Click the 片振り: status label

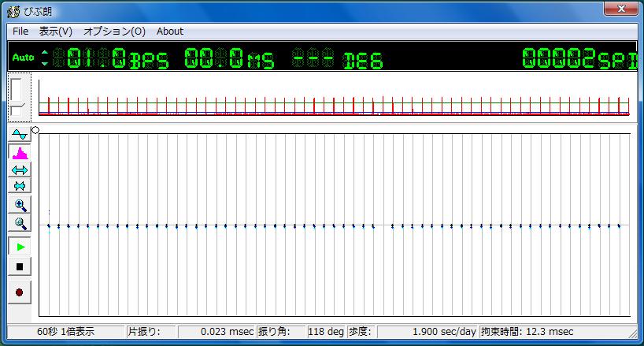144,332
